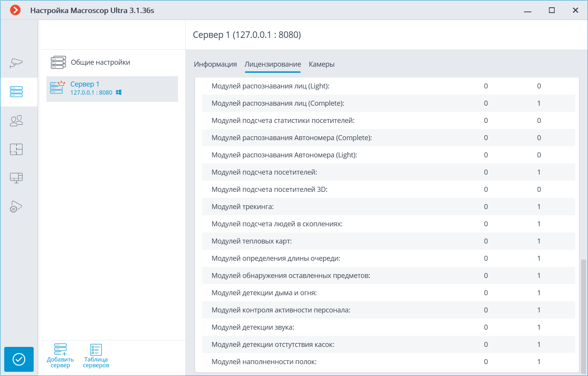Select row Модулей подсчета посетителей 3D:
The height and width of the screenshot is (376, 588).
coord(389,190)
